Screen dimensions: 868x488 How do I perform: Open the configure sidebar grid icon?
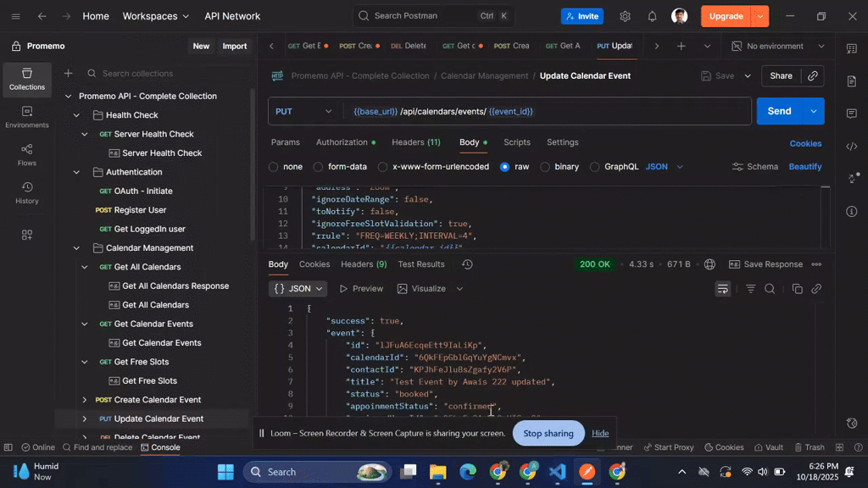[26, 236]
